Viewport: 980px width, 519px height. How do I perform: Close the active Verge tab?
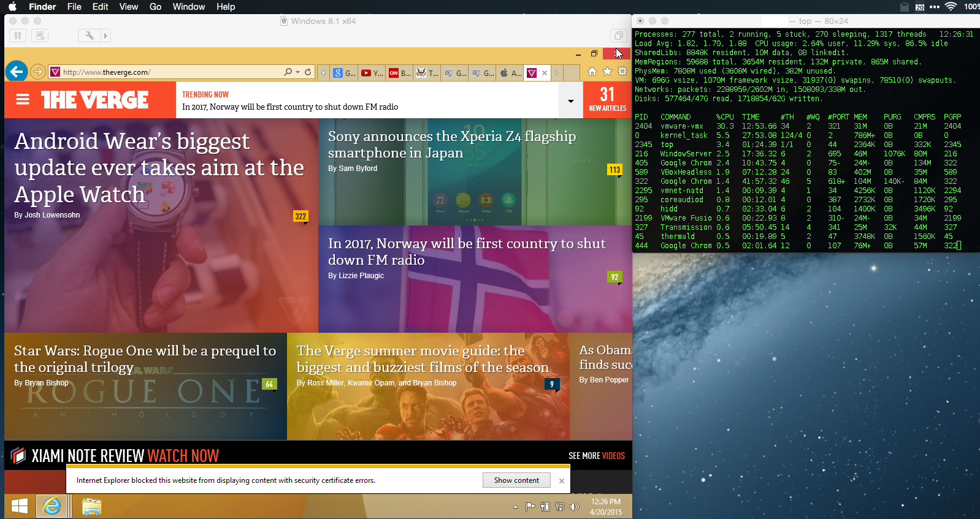(545, 73)
